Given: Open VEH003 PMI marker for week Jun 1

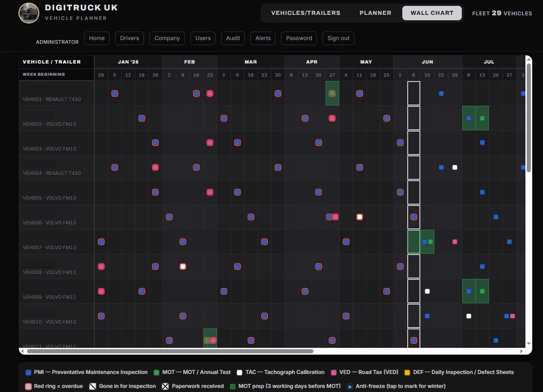Looking at the screenshot, I should [x=400, y=142].
